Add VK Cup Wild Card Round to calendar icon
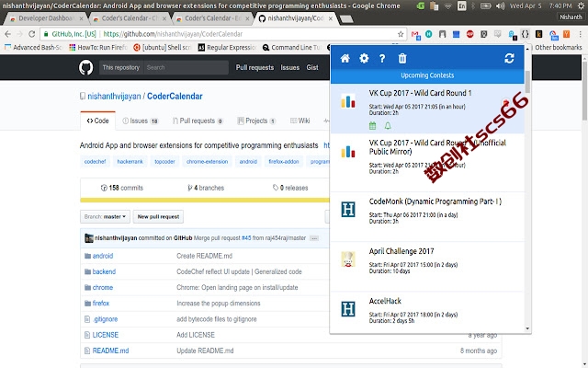The image size is (588, 368). pos(372,126)
